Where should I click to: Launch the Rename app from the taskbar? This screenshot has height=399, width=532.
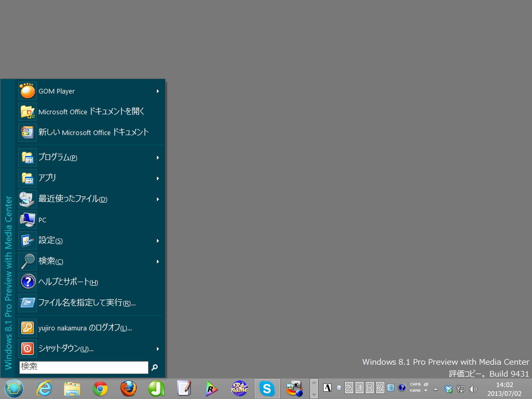pos(239,388)
